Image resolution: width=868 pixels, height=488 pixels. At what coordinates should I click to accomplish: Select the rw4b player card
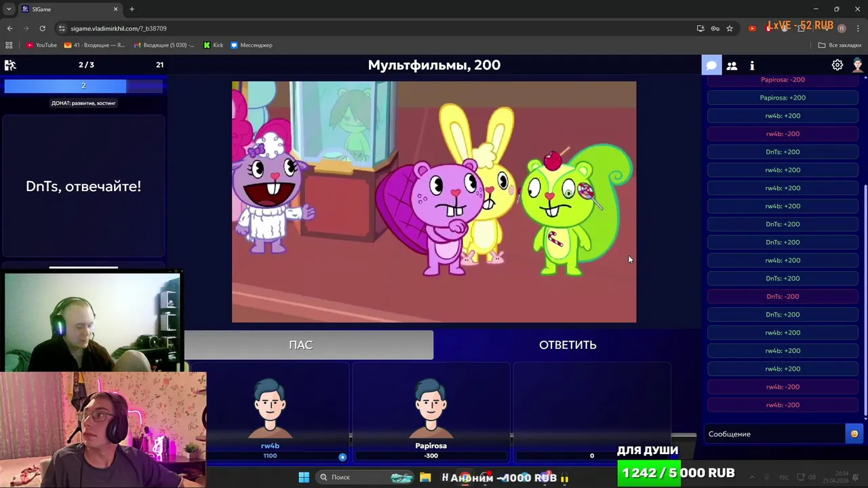click(270, 412)
